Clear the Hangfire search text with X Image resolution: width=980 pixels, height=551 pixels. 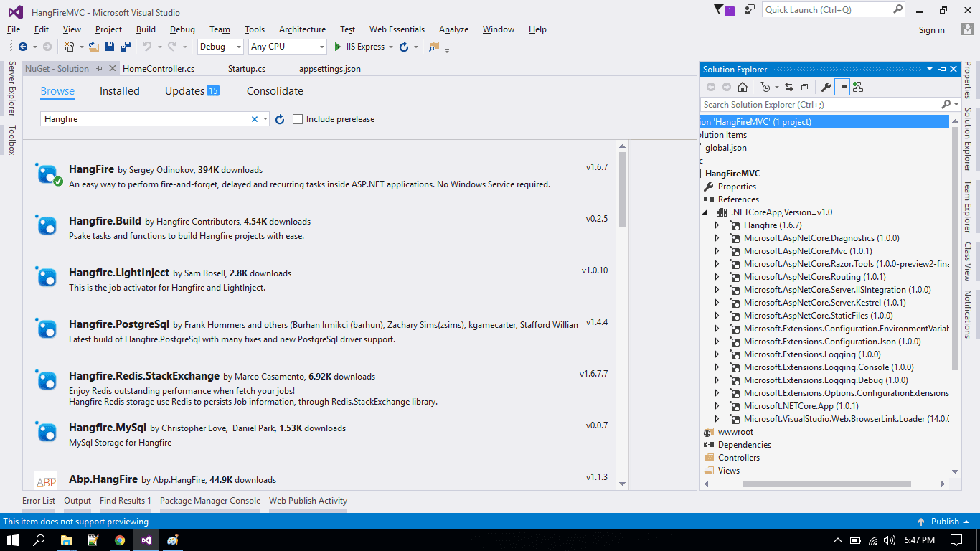tap(254, 119)
